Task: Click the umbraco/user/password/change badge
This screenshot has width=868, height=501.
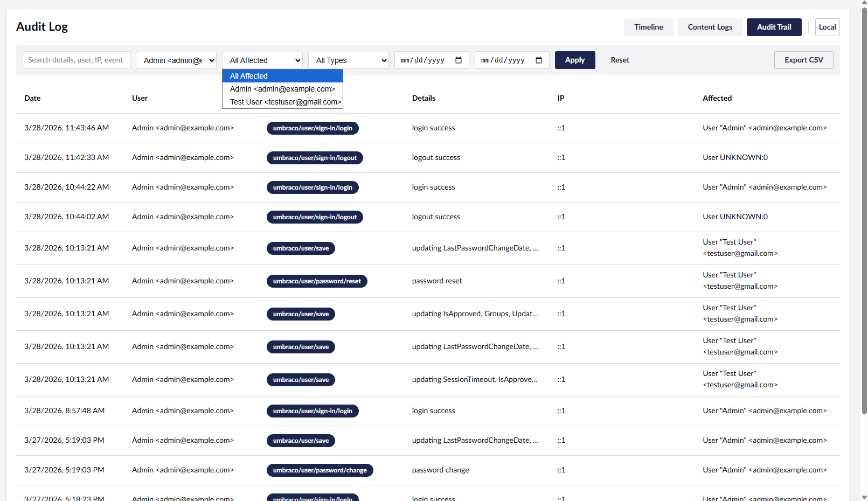Action: 320,470
